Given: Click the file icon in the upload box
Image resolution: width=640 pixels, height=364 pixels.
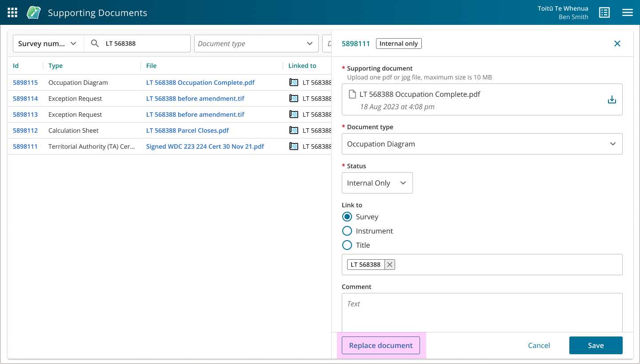Looking at the screenshot, I should tap(352, 94).
